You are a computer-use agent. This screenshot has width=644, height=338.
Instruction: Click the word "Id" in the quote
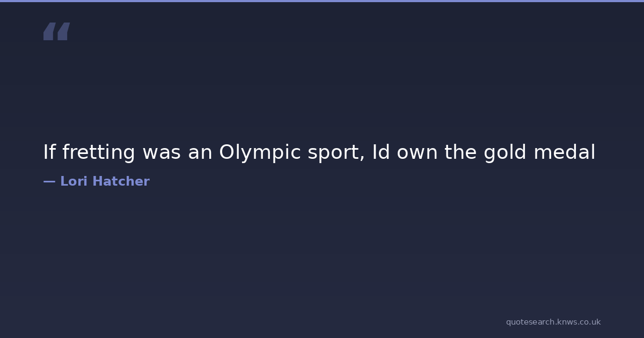[381, 153]
